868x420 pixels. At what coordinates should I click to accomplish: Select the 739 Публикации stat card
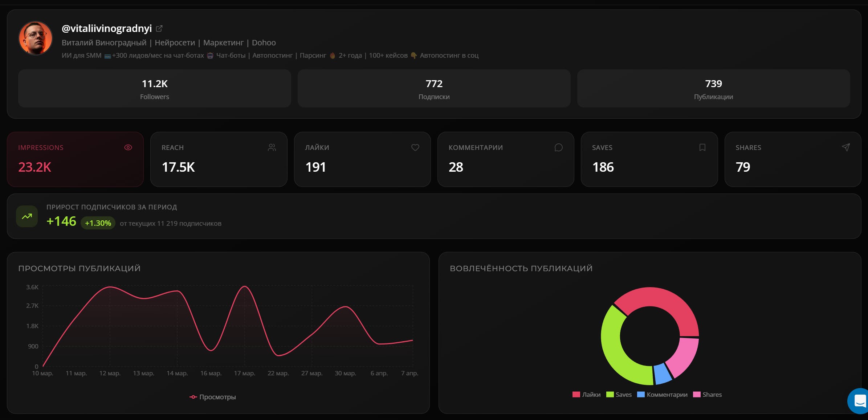point(713,89)
